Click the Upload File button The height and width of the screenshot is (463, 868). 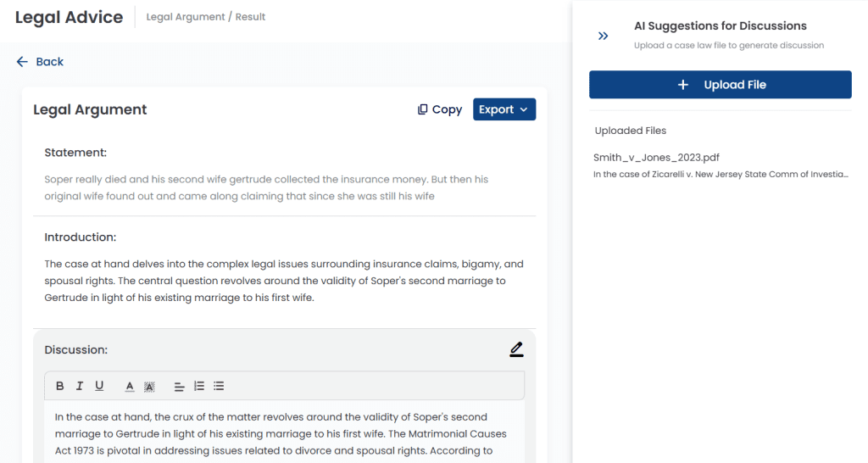pos(721,85)
